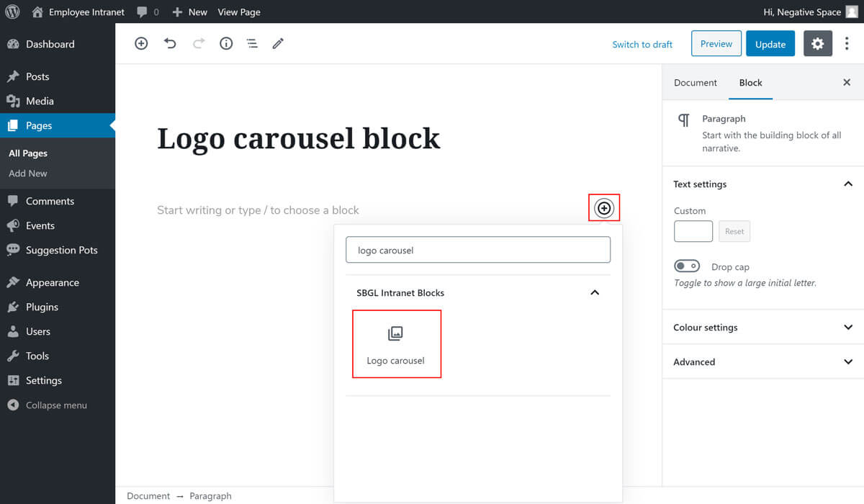Undo the last editor change
The height and width of the screenshot is (504, 864).
170,43
